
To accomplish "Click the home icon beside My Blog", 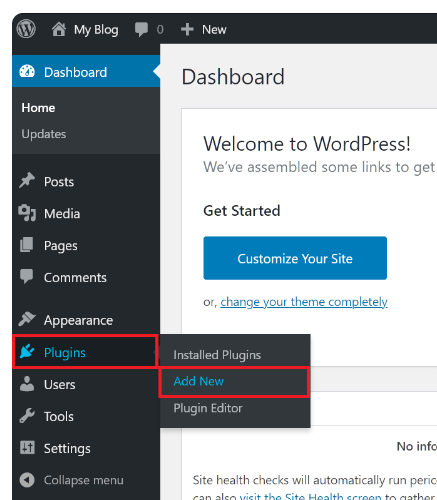I will pos(59,29).
